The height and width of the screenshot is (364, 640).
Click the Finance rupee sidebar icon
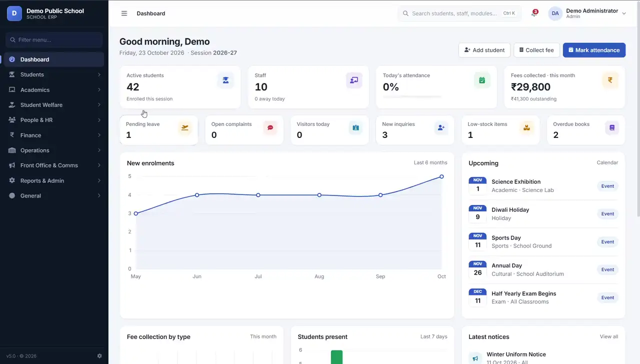[12, 135]
